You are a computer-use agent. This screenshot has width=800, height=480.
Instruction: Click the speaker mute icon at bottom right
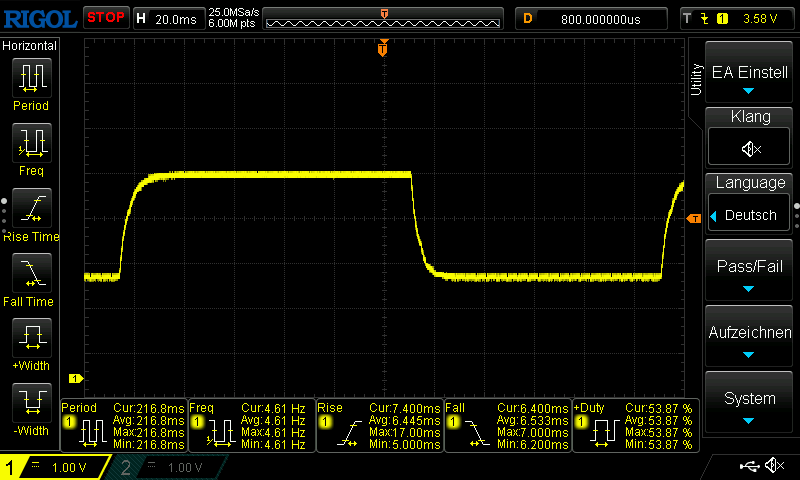(x=774, y=465)
